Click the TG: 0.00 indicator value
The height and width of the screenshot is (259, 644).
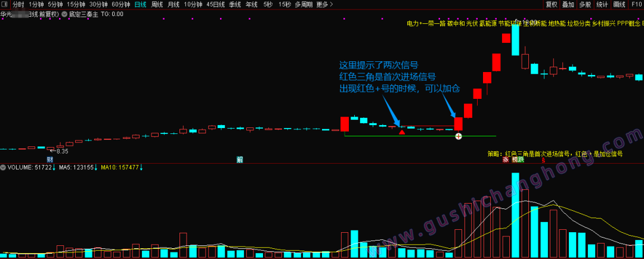(x=112, y=14)
